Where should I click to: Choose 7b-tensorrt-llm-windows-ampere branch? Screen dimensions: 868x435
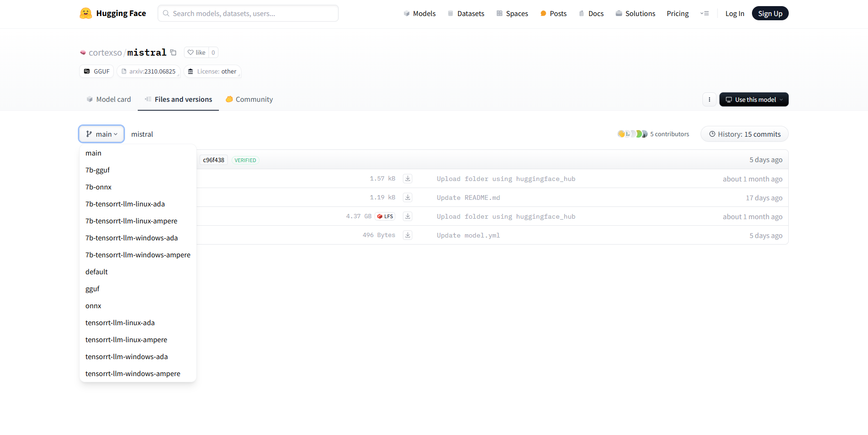click(x=138, y=255)
